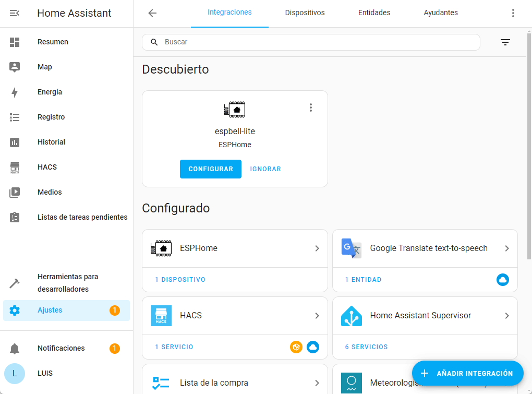Select Resumen in the sidebar
The width and height of the screenshot is (532, 394).
coord(67,42)
